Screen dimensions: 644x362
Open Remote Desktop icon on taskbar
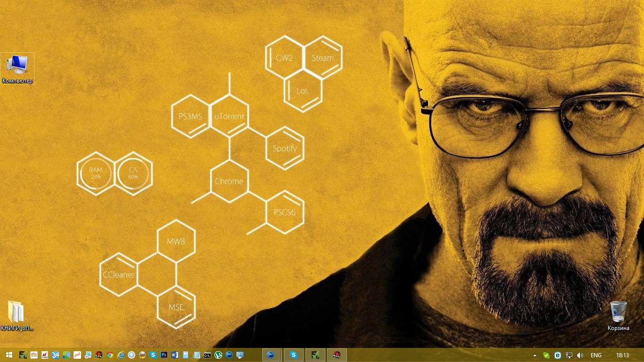pos(240,355)
